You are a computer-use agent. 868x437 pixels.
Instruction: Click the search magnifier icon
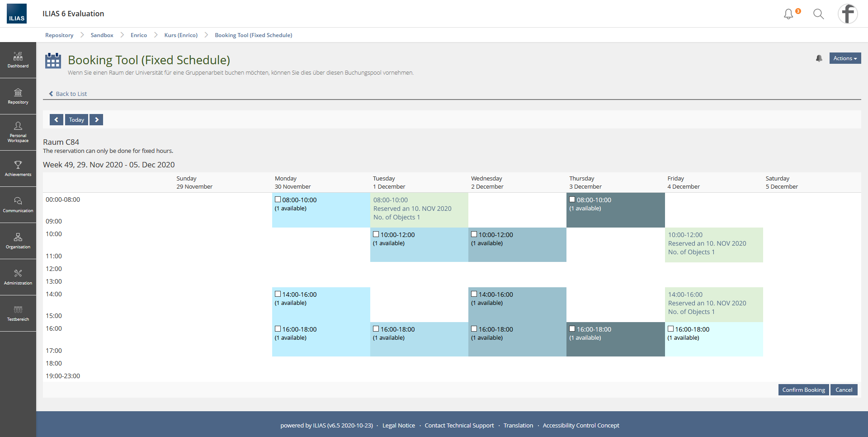(x=818, y=14)
